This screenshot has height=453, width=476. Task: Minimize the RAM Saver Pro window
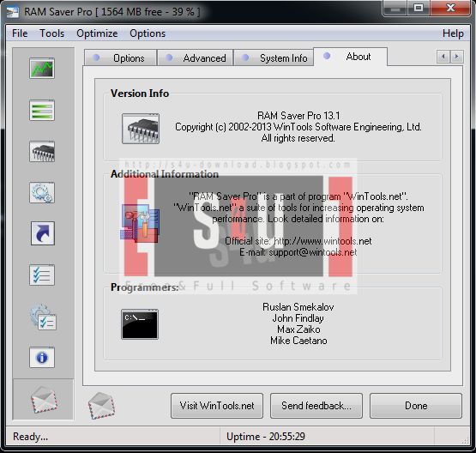395,9
